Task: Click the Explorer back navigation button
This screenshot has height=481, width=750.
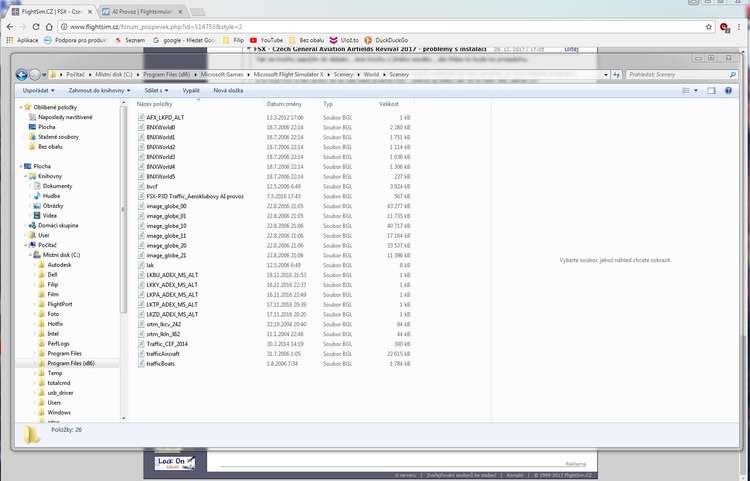Action: [x=21, y=75]
